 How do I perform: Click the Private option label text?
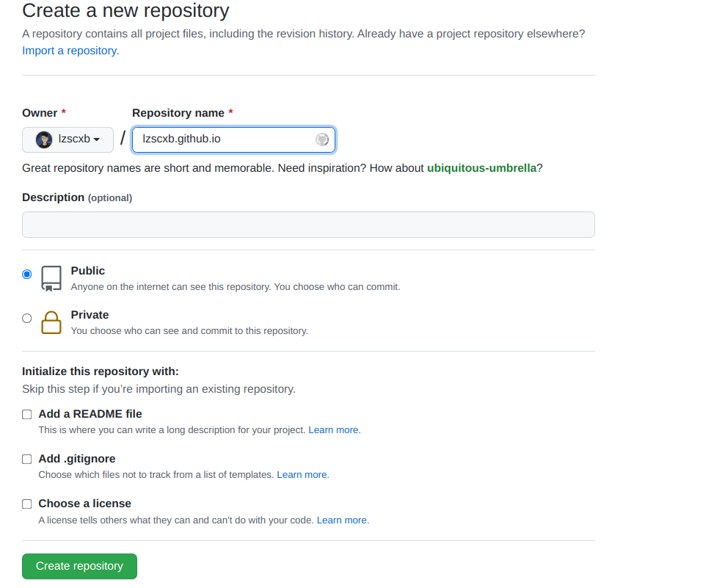(90, 315)
